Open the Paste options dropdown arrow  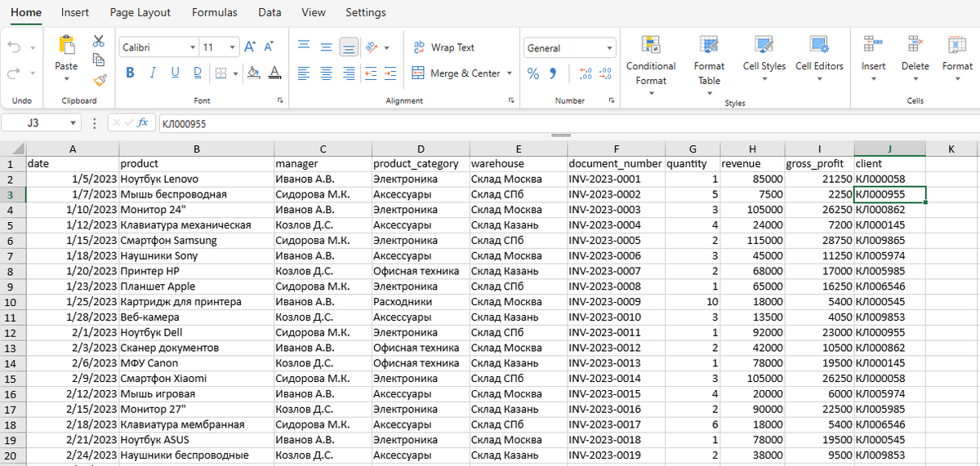[x=66, y=79]
